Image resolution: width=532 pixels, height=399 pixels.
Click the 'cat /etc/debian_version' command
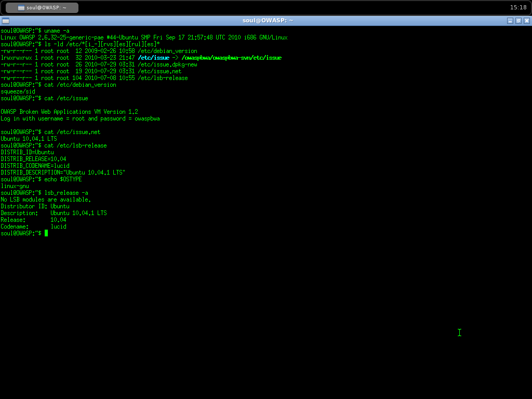[80, 85]
